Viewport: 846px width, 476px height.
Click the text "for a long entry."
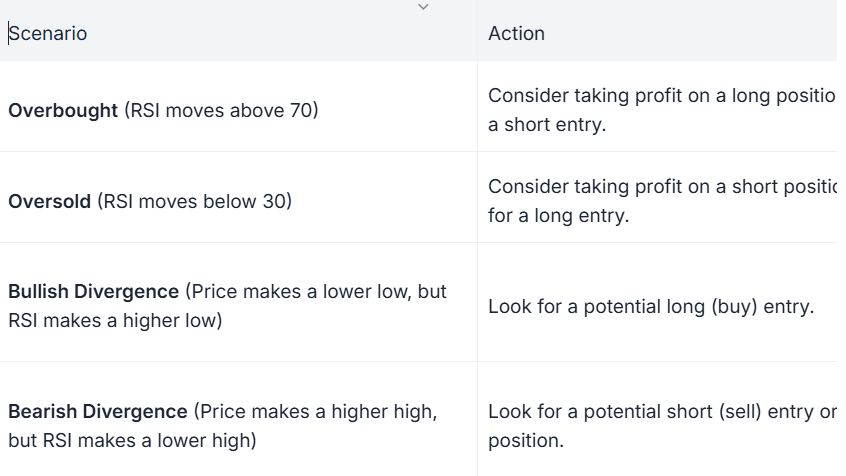558,216
